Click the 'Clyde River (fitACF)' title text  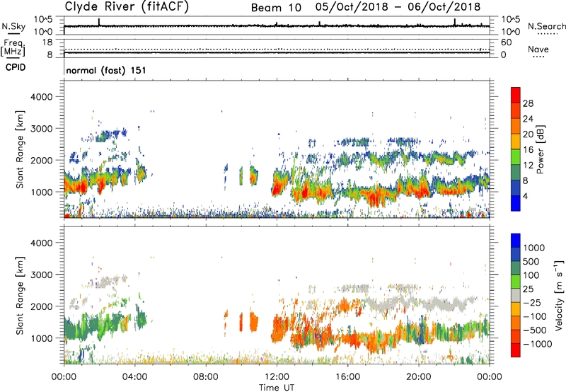[127, 7]
